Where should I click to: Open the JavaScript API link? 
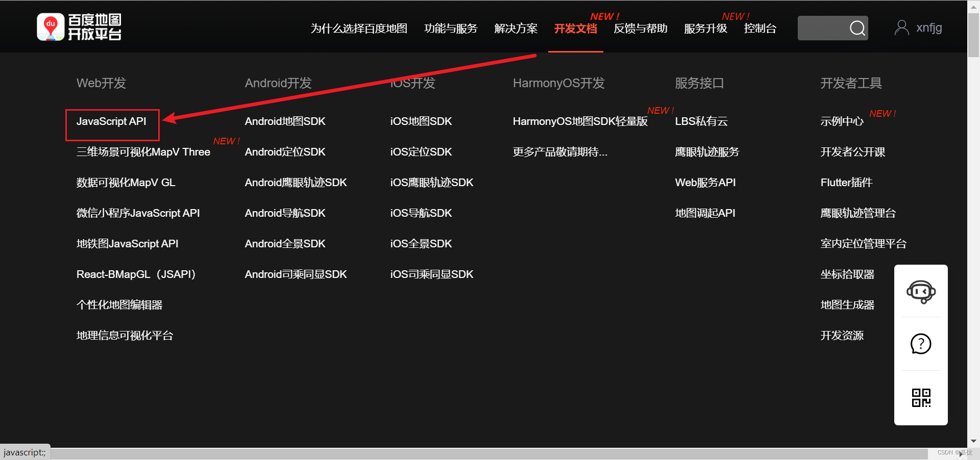pyautogui.click(x=111, y=121)
